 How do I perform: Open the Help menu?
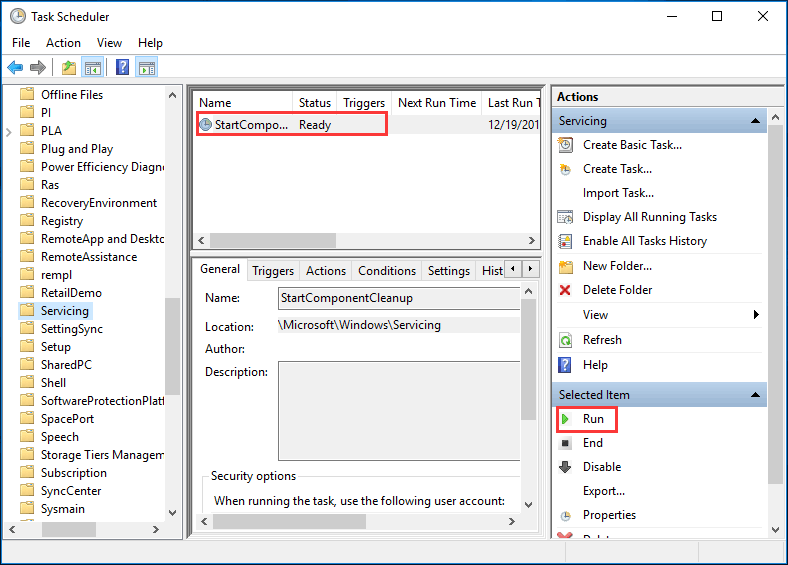[x=150, y=43]
